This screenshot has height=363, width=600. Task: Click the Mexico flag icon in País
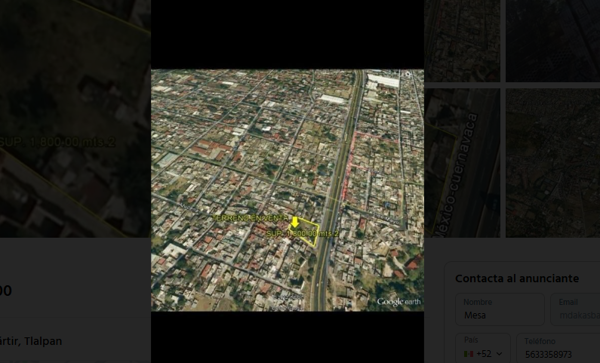[x=468, y=354]
